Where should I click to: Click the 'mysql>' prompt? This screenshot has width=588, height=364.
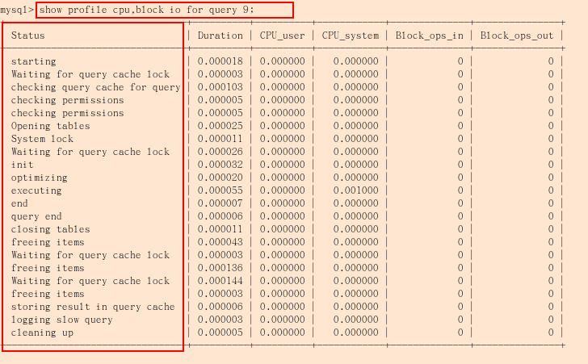click(17, 10)
